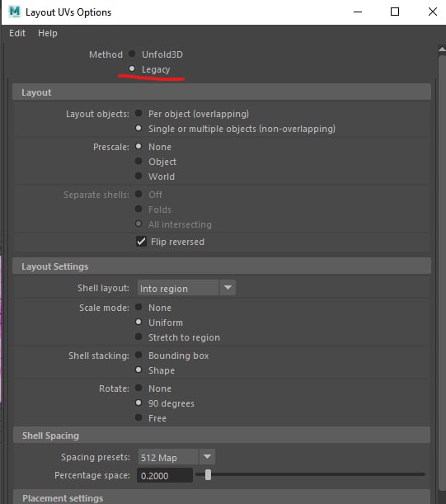Set Prescale to World
This screenshot has width=446, height=504.
point(138,176)
